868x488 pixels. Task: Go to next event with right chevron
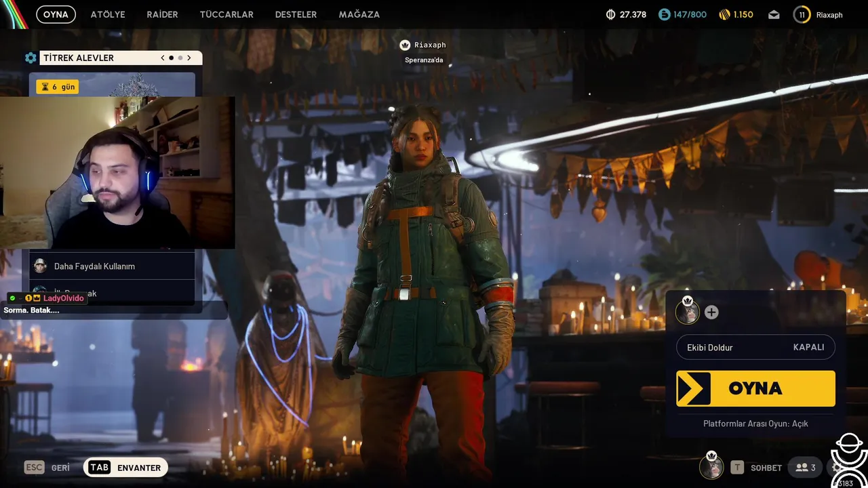point(189,58)
